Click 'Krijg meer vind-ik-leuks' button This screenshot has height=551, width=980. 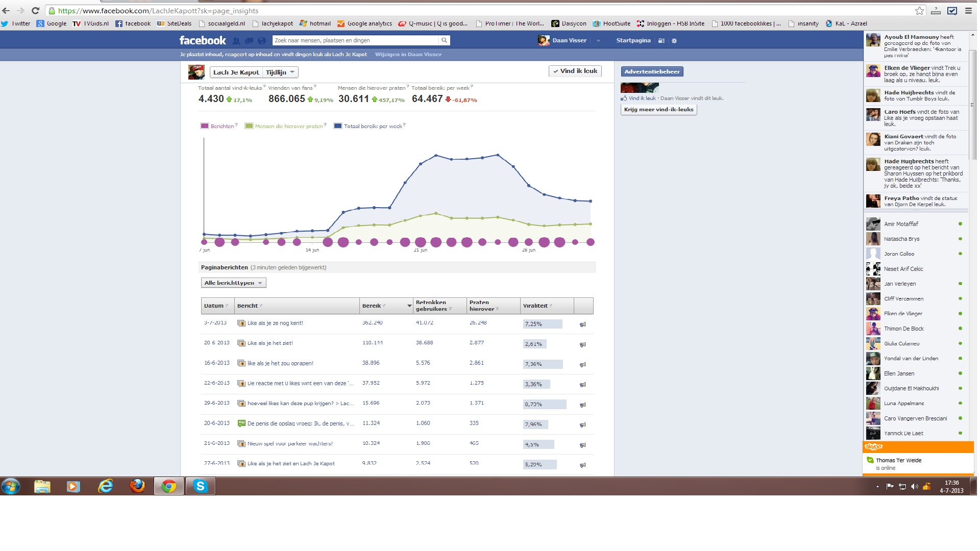point(659,110)
